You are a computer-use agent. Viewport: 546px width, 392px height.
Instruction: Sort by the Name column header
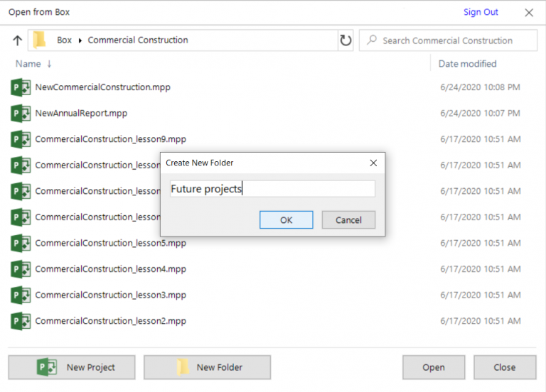click(x=28, y=64)
